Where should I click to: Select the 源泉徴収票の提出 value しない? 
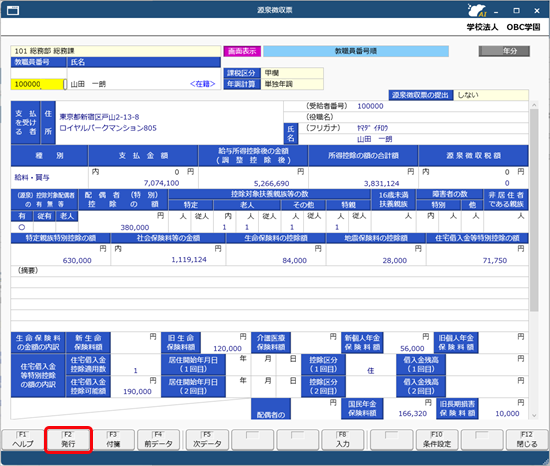tap(491, 95)
